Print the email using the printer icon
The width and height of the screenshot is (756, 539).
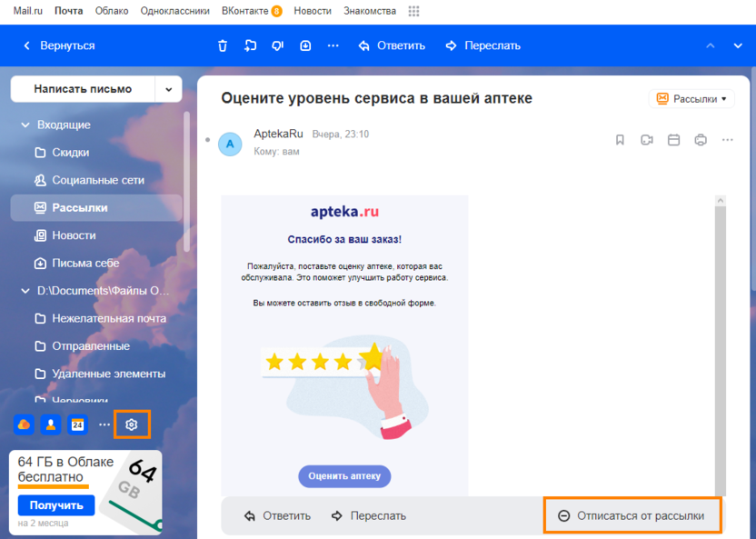(x=701, y=140)
